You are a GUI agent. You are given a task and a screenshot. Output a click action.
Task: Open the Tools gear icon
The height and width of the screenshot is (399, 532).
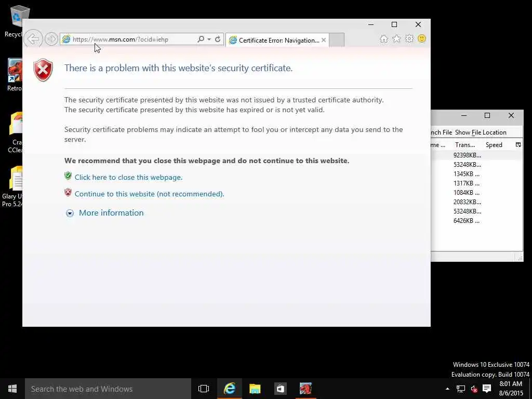[409, 38]
